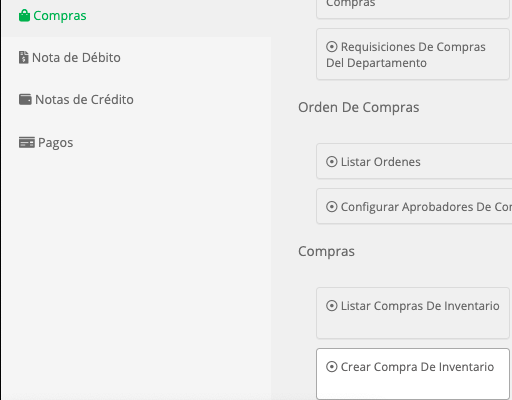Click the partially visible Compras card at top
The width and height of the screenshot is (512, 400).
coord(413,9)
